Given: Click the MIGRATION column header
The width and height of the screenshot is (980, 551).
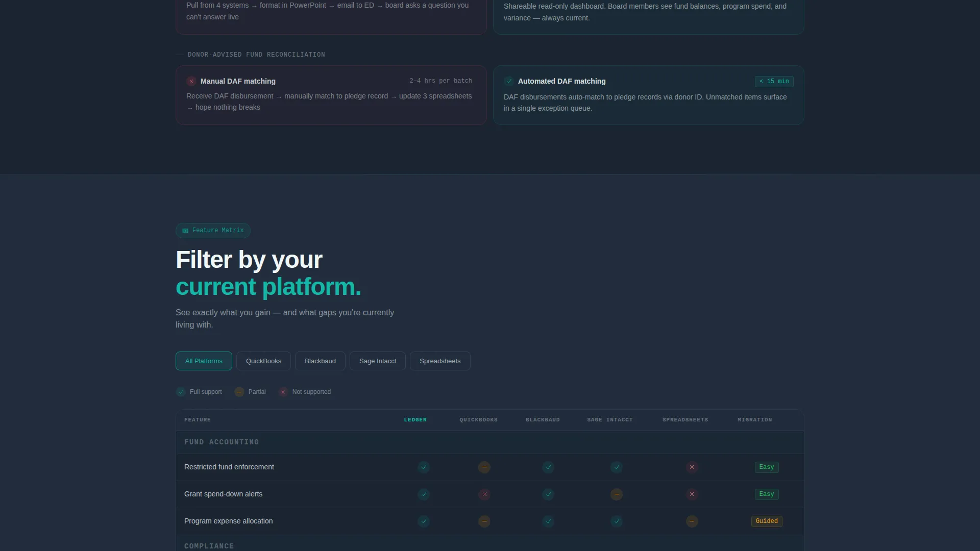Looking at the screenshot, I should point(754,420).
